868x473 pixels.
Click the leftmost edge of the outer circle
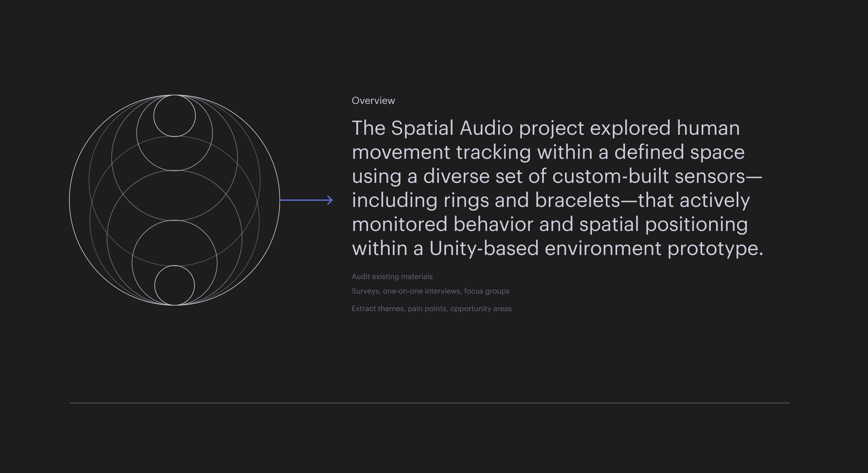69,200
